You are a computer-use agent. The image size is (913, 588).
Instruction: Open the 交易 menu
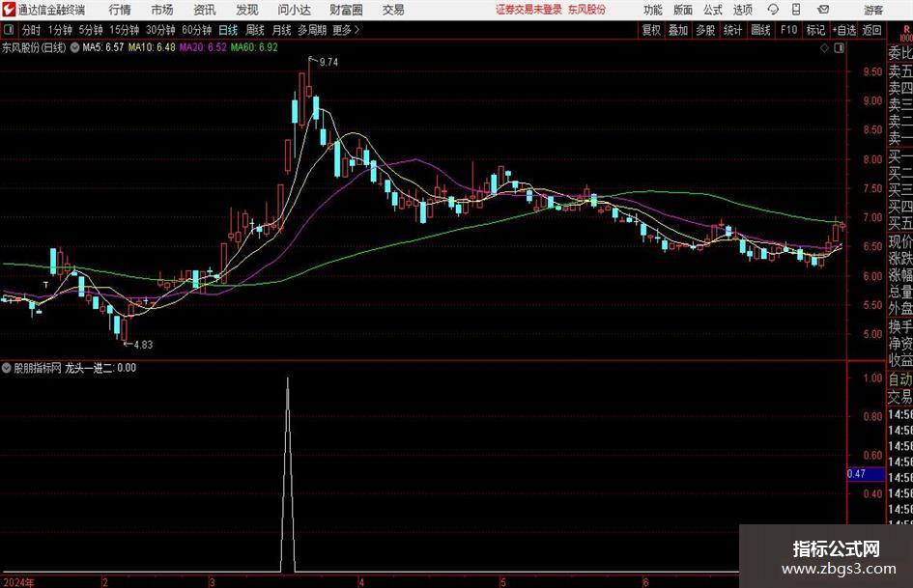click(393, 10)
